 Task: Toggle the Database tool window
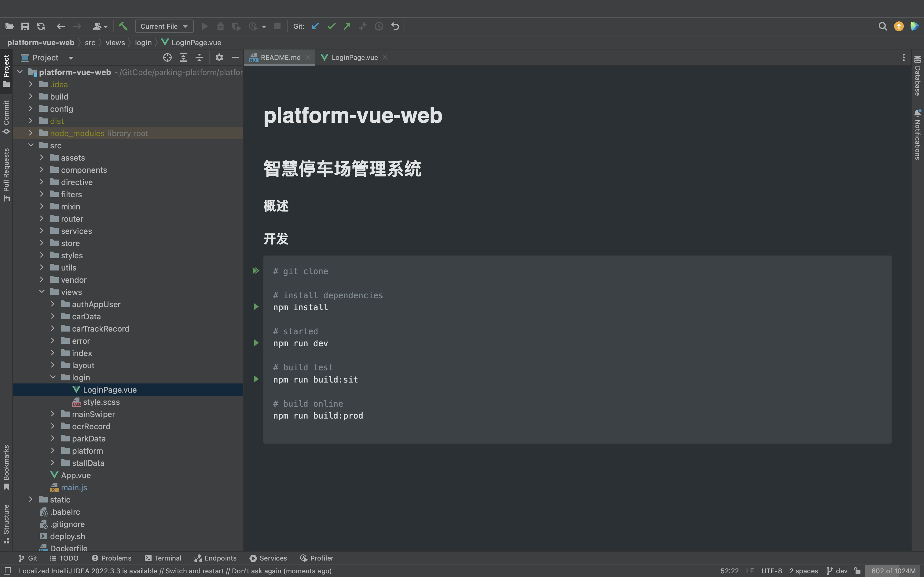pos(918,76)
